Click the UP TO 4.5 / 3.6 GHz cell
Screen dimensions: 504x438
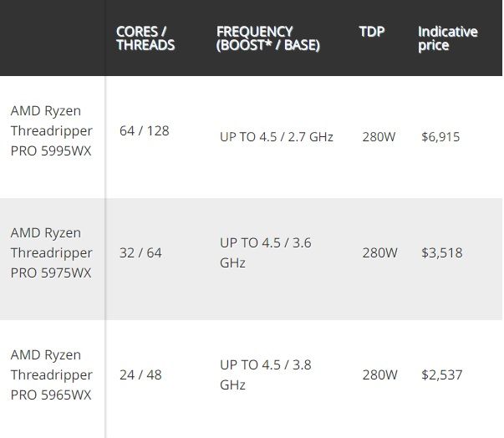(x=266, y=252)
